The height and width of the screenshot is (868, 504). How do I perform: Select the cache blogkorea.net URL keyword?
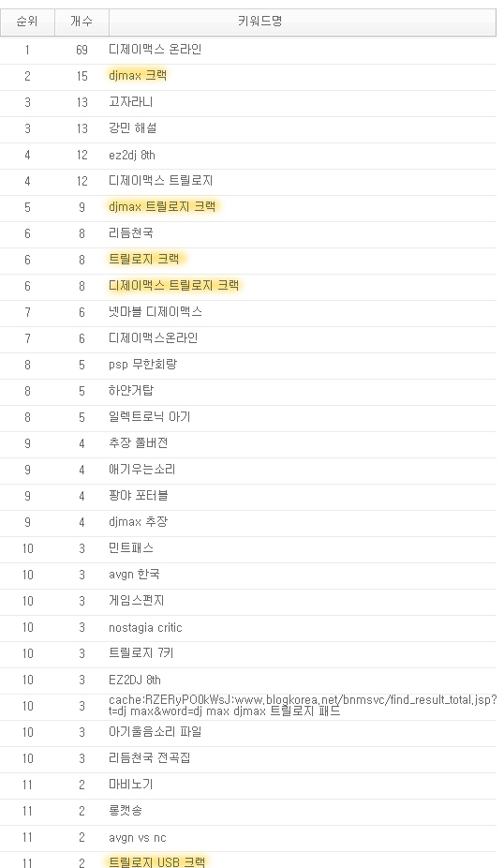(x=303, y=706)
